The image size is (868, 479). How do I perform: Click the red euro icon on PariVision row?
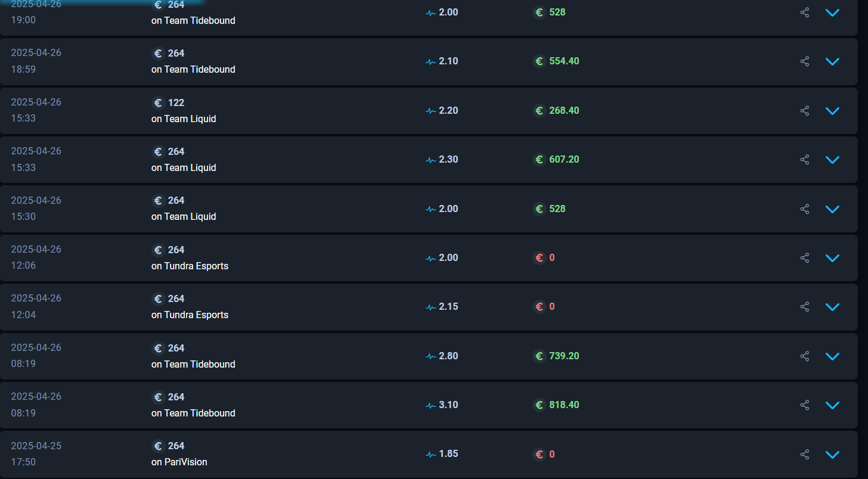click(540, 455)
